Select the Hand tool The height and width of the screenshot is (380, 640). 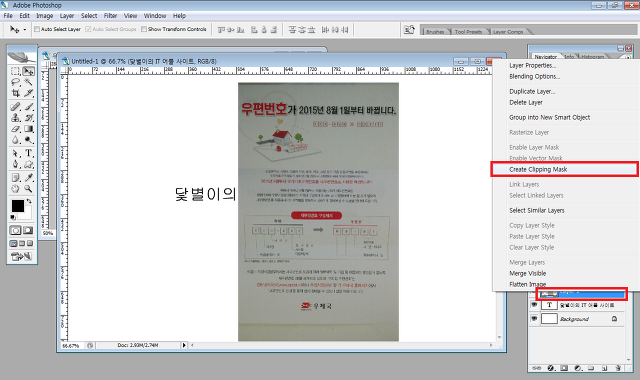[x=16, y=189]
